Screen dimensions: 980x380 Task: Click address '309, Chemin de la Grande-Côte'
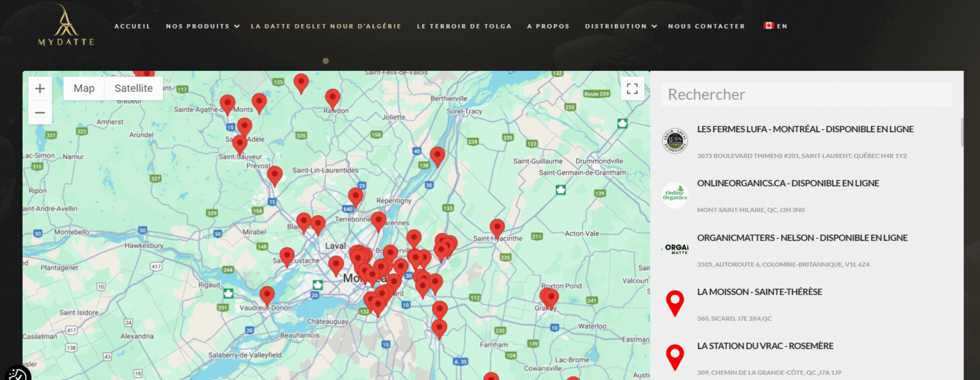tap(769, 373)
